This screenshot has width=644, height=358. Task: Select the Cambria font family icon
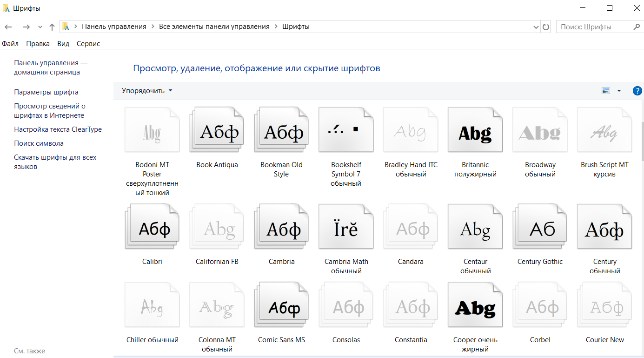pyautogui.click(x=281, y=226)
